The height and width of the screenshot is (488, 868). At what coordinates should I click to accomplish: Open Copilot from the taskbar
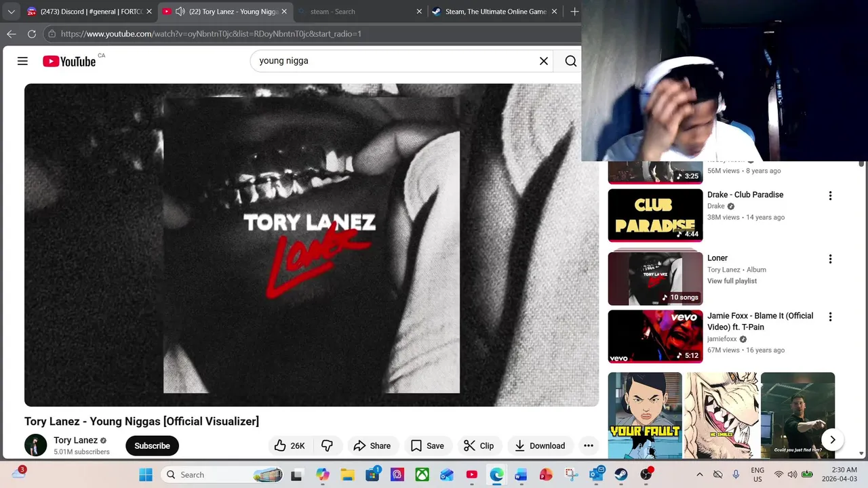(x=322, y=474)
